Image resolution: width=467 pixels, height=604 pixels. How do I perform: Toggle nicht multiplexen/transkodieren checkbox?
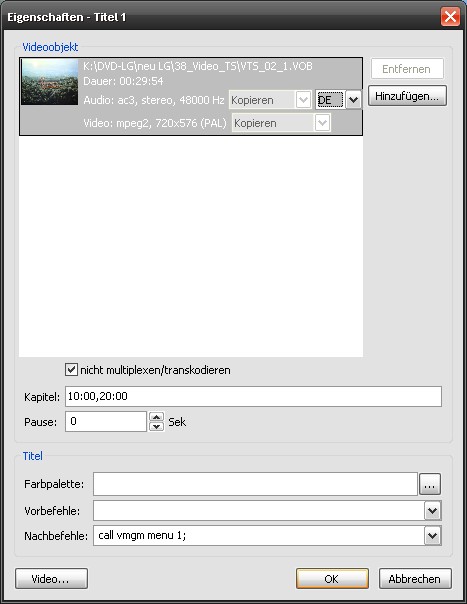(x=71, y=370)
